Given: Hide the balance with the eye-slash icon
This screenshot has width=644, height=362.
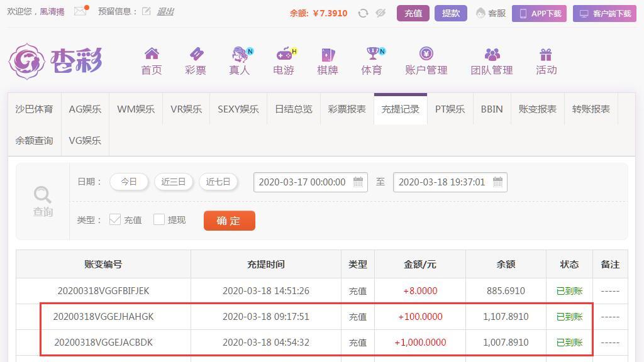Looking at the screenshot, I should pyautogui.click(x=380, y=13).
